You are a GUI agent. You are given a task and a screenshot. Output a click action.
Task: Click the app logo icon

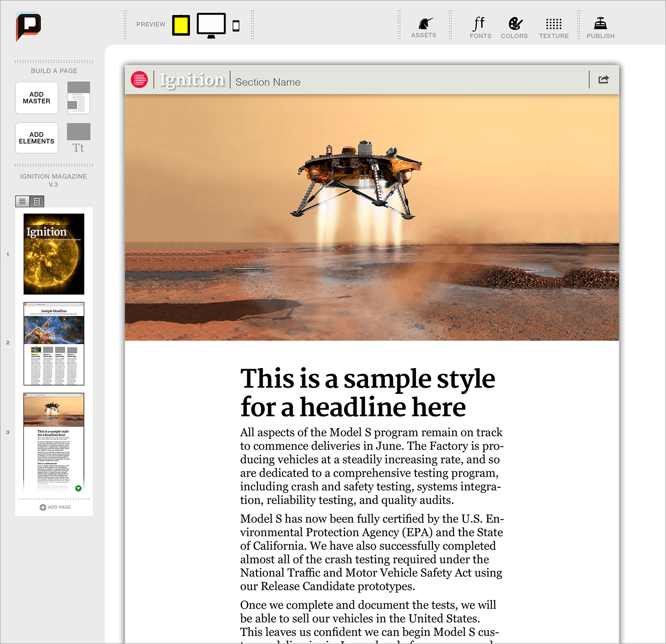[28, 26]
